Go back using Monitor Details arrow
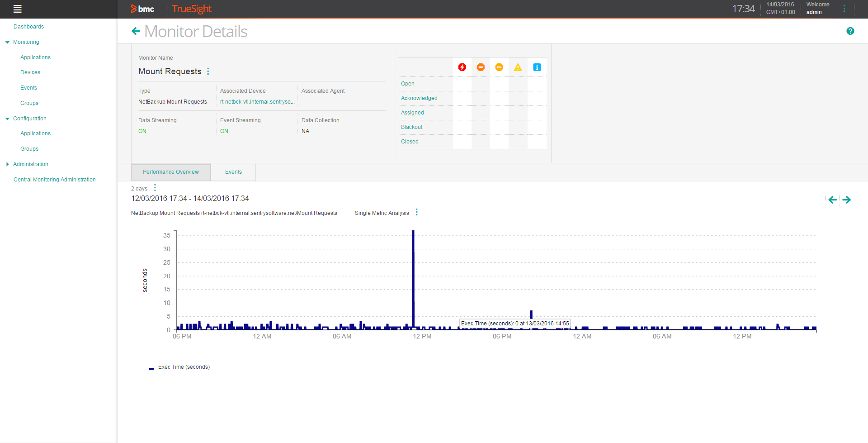The height and width of the screenshot is (443, 868). [x=136, y=31]
